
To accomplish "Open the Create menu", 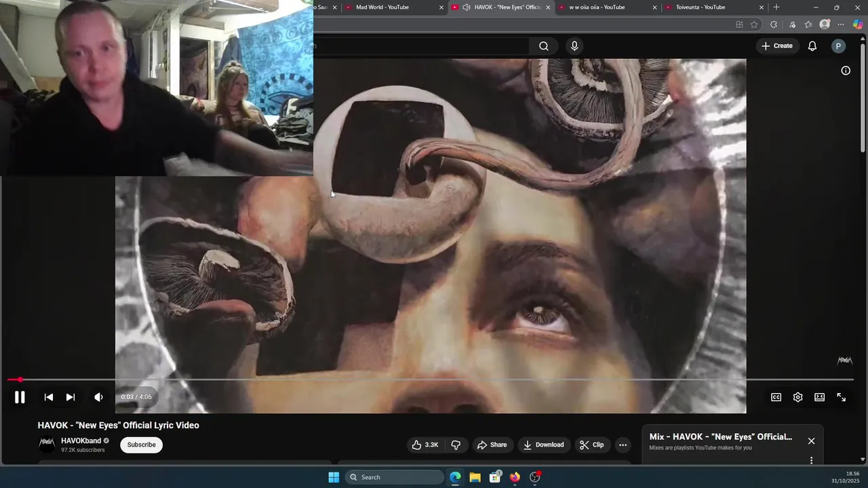I will coord(777,46).
